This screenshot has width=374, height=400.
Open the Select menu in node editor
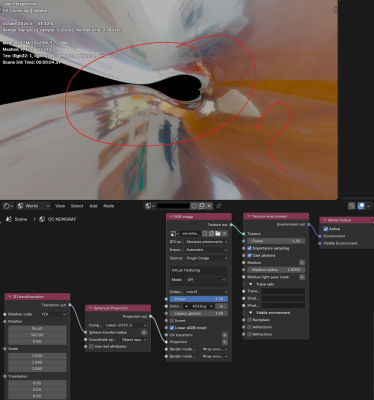point(77,206)
